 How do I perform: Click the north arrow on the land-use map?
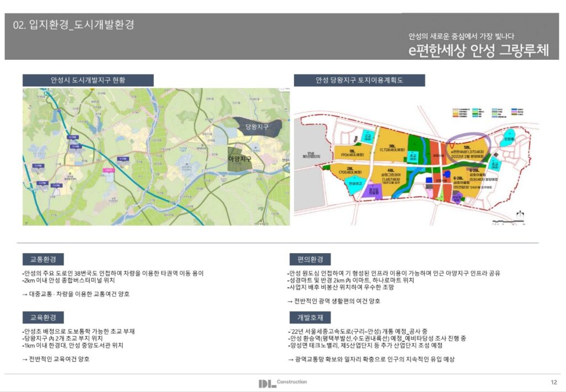[520, 215]
